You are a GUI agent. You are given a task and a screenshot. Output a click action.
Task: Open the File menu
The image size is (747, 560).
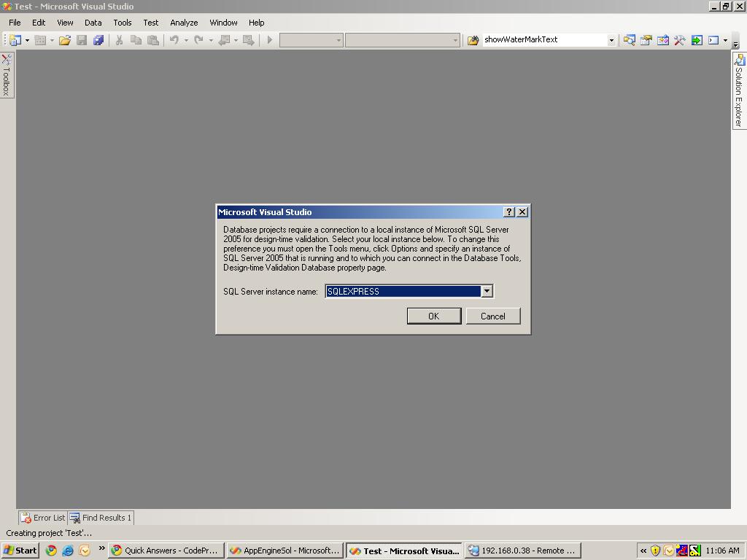click(15, 23)
